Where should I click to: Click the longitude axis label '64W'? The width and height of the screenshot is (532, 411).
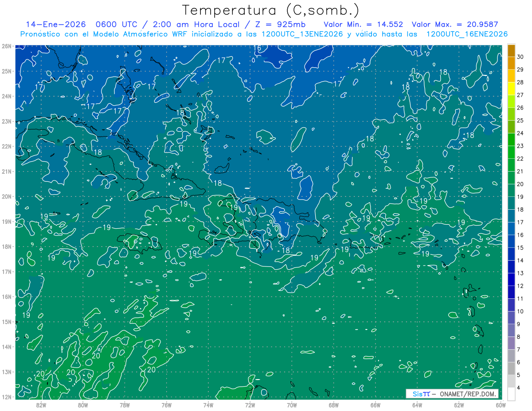[417, 405]
